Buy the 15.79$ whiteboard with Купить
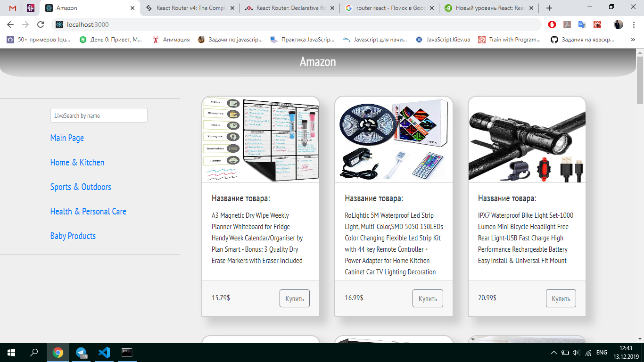644x362 pixels. point(295,298)
